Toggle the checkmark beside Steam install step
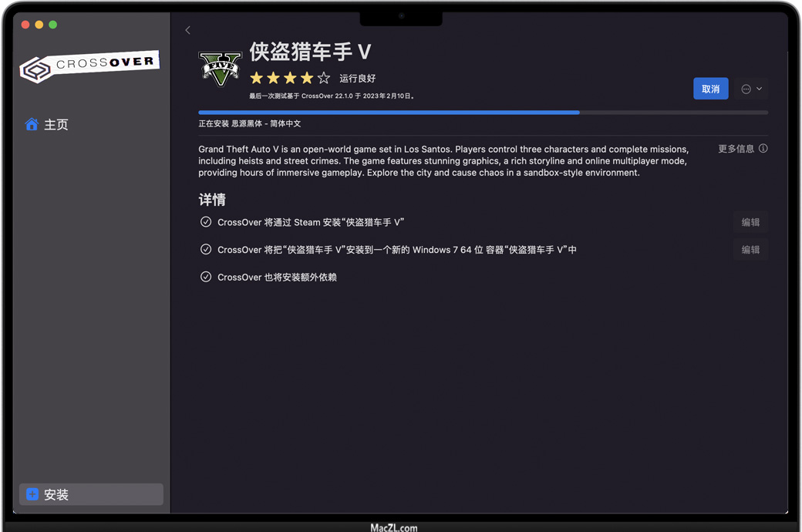 tap(206, 222)
